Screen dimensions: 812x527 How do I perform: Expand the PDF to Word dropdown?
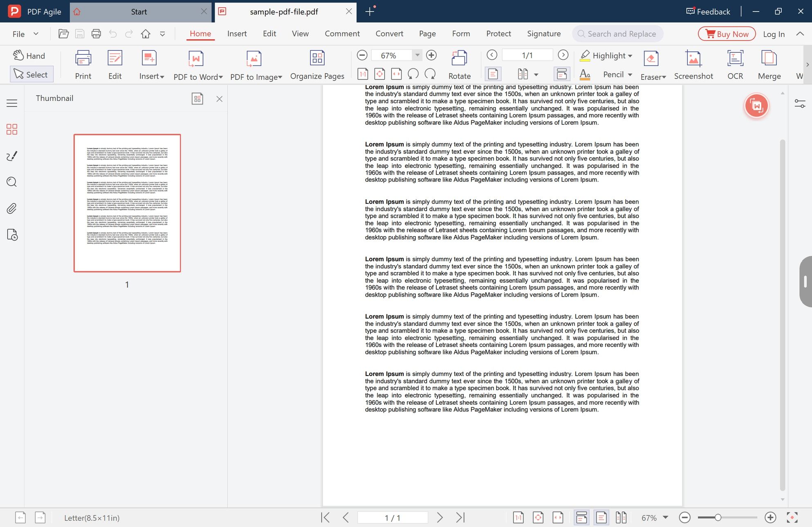point(221,77)
